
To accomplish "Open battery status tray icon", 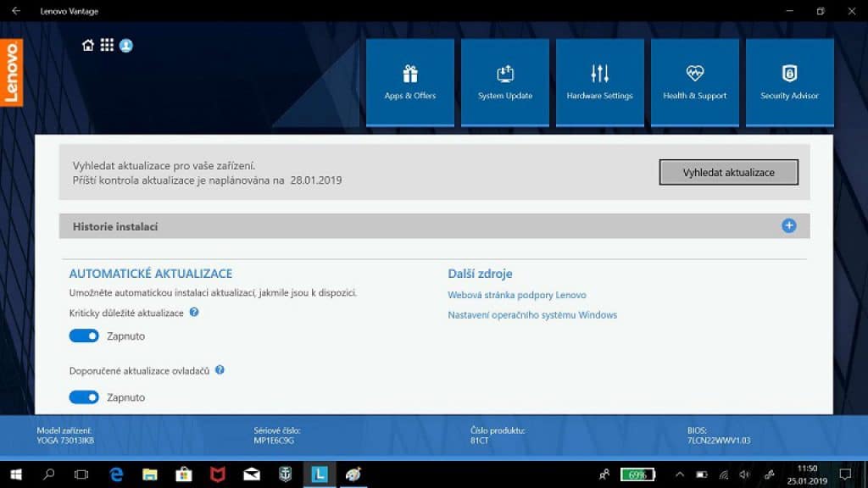I will coord(702,474).
